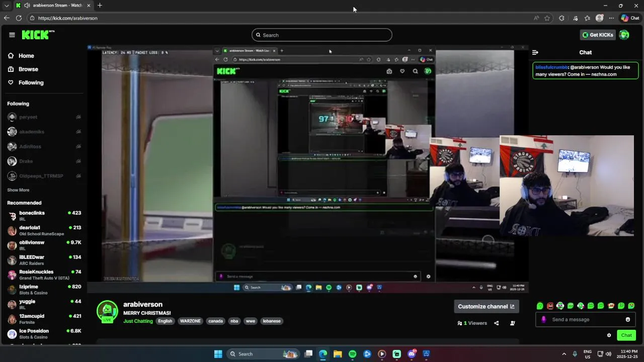The height and width of the screenshot is (362, 644).
Task: Go back in browser
Action: pos(7,18)
